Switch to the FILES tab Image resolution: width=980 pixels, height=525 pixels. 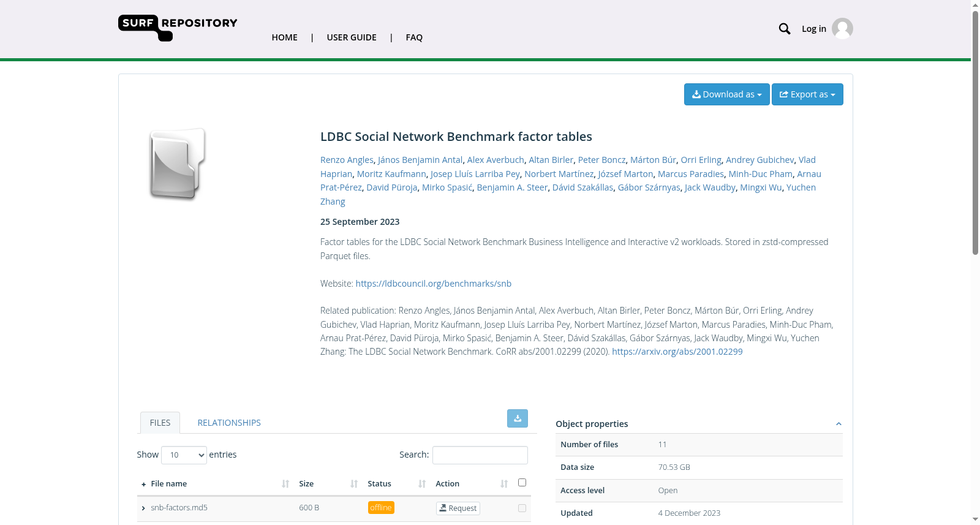point(160,423)
